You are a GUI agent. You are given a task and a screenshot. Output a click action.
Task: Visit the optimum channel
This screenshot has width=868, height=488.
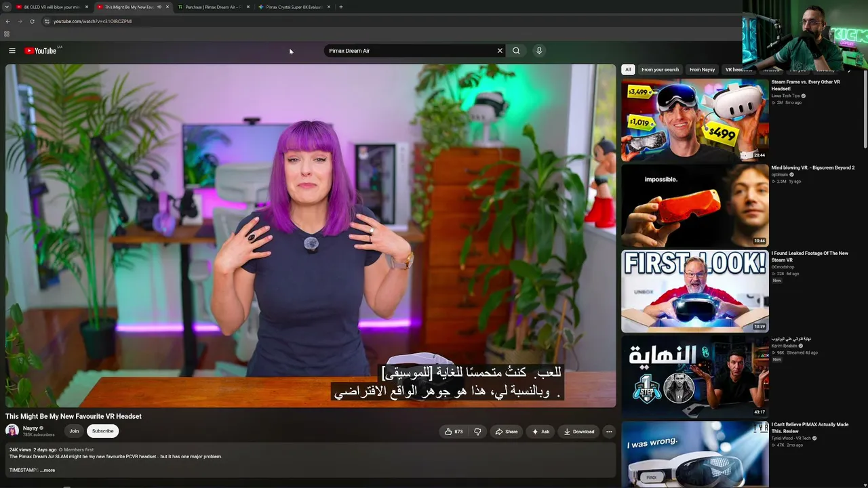point(780,175)
